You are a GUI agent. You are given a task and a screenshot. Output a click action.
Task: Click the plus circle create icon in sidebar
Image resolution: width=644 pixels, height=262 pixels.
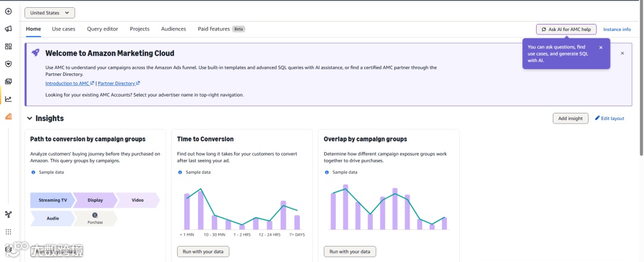[8, 11]
